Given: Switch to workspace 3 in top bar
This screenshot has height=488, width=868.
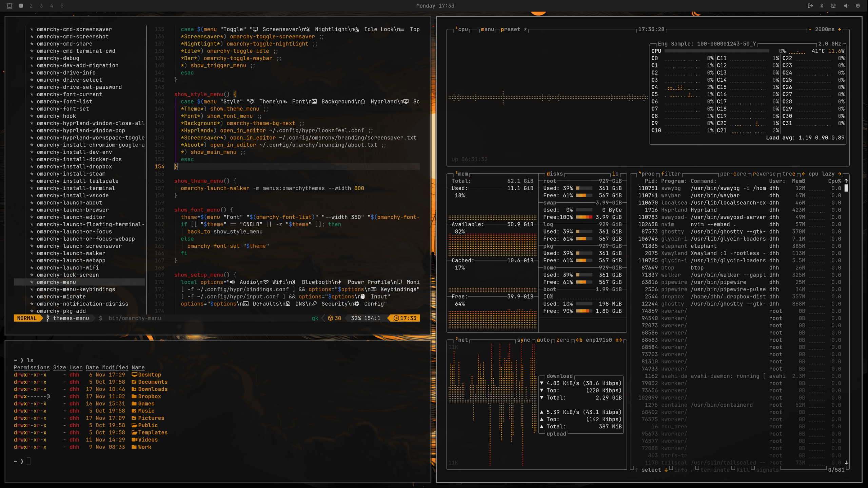Looking at the screenshot, I should point(41,6).
